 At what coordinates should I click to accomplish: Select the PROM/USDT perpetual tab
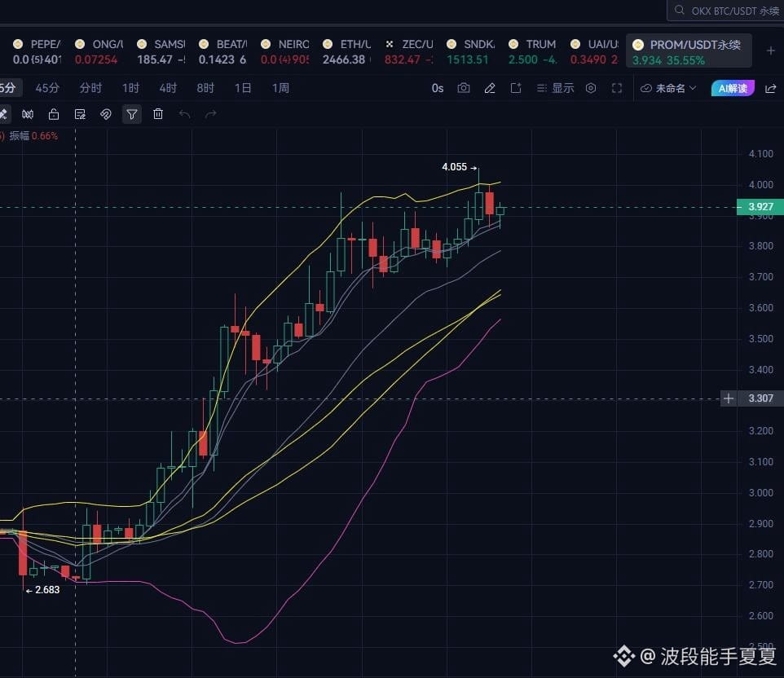pos(689,51)
